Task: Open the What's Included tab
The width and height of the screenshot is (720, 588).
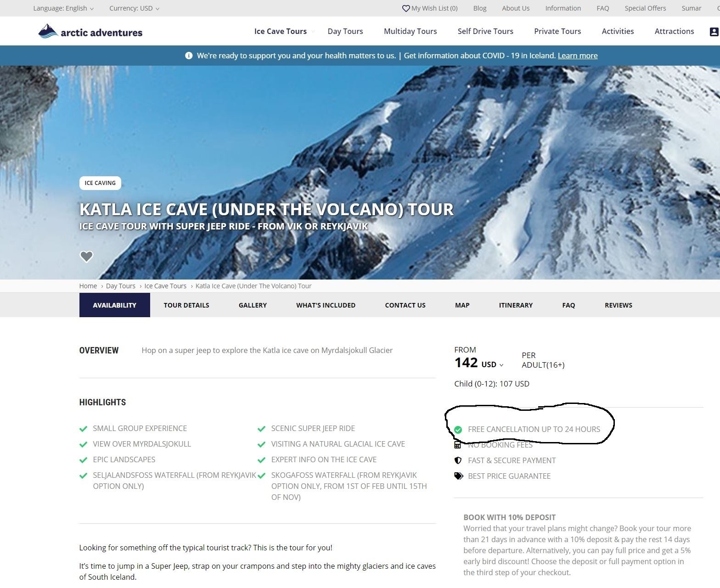Action: click(326, 305)
